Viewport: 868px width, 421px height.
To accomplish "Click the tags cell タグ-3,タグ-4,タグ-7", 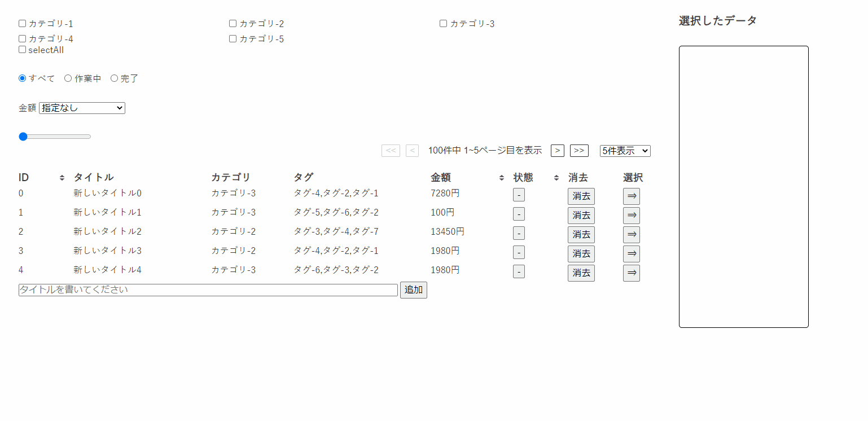I will [336, 231].
